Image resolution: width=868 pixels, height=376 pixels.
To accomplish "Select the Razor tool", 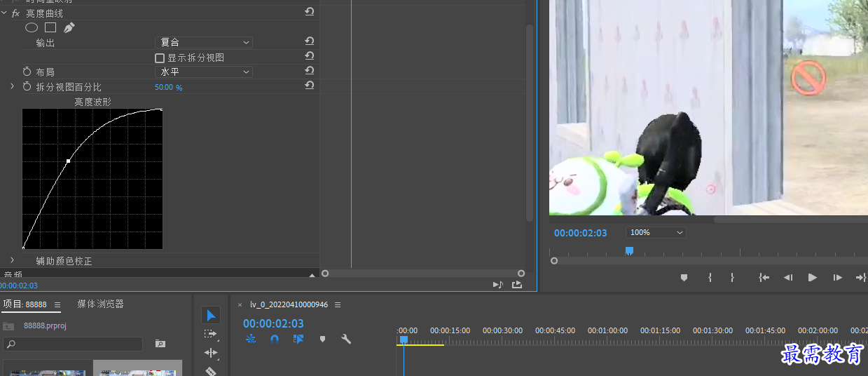I will click(x=210, y=371).
